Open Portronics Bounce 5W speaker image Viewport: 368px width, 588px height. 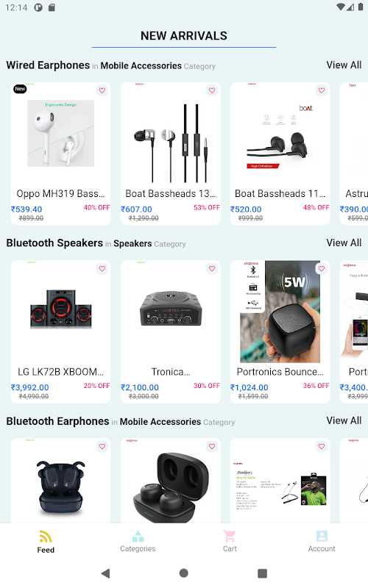pyautogui.click(x=280, y=312)
